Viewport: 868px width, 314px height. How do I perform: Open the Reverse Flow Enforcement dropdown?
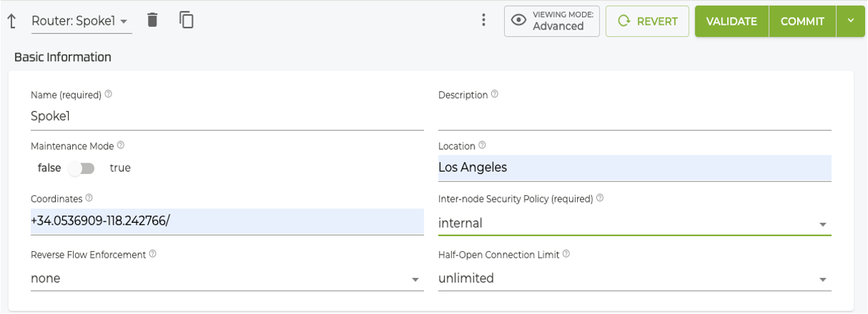(227, 279)
